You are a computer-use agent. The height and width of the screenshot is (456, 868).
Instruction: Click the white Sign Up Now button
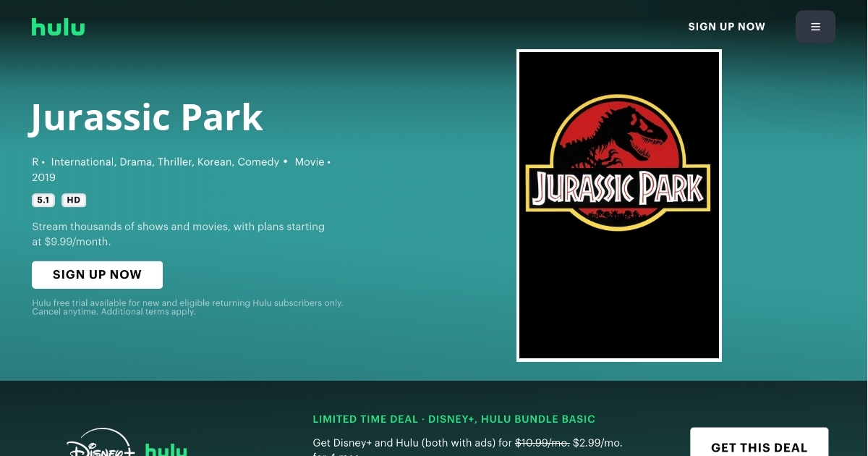click(97, 275)
